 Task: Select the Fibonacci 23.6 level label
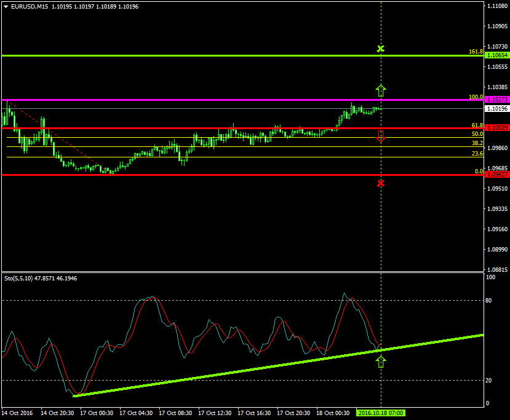coord(477,154)
